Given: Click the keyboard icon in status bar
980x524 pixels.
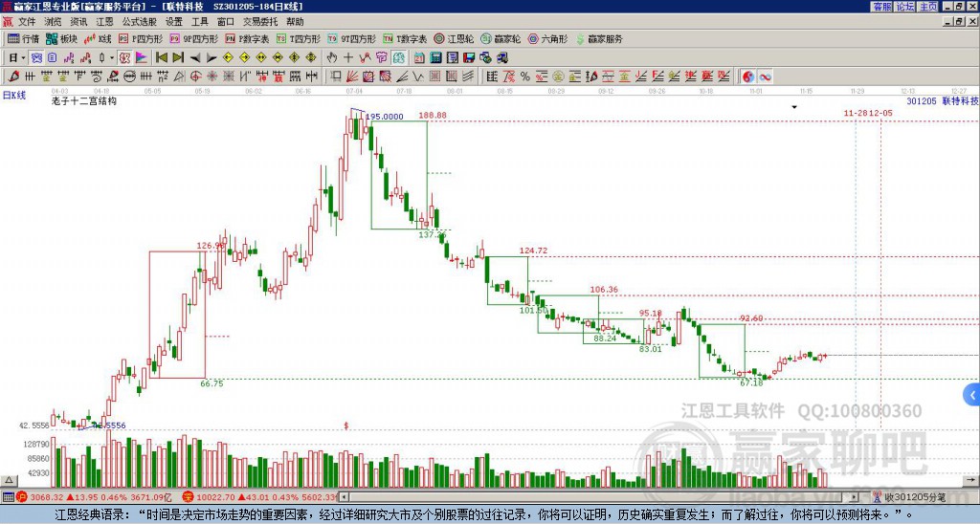Looking at the screenshot, I should pos(8,497).
